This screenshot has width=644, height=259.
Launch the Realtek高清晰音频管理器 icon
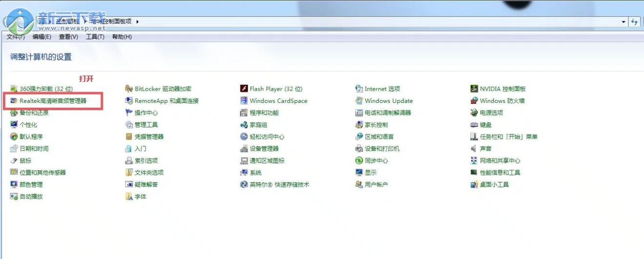pyautogui.click(x=14, y=101)
